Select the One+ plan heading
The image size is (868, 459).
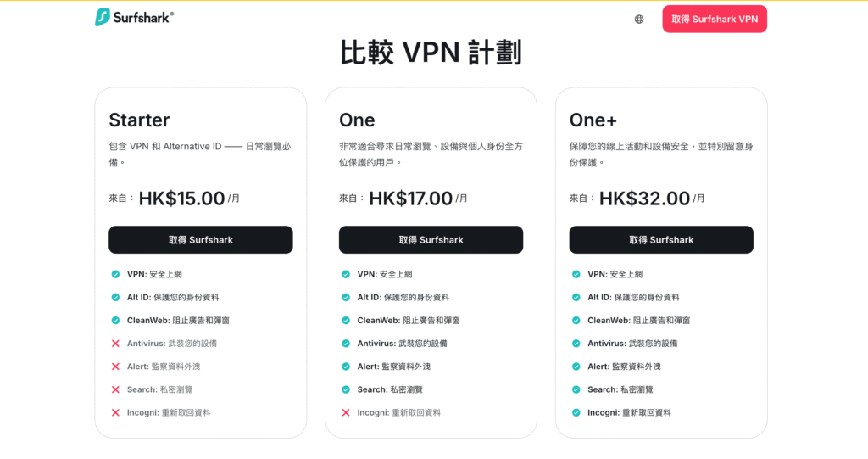[x=593, y=120]
